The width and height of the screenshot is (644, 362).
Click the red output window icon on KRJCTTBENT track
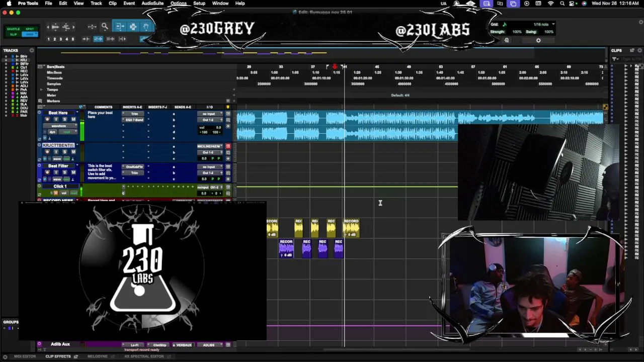[x=227, y=146]
